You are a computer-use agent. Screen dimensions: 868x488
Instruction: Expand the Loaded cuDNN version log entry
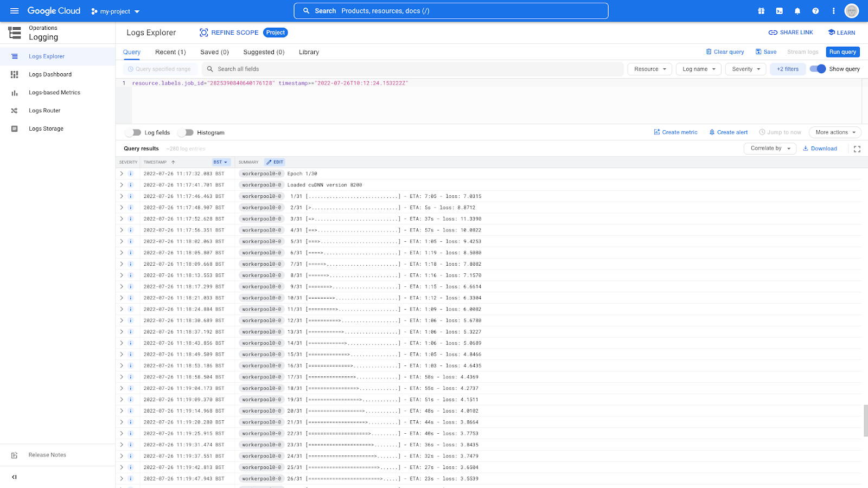(x=122, y=185)
